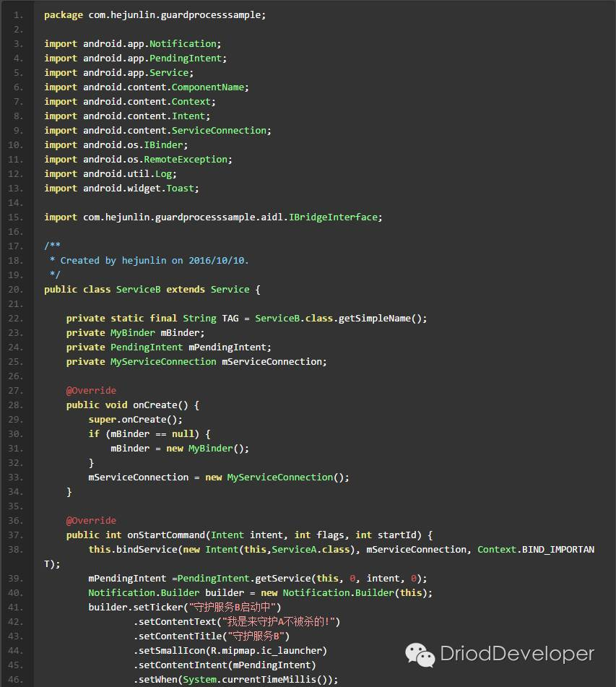Click the 'private PendingIntent mPendingIntent;' line
The image size is (616, 687).
click(169, 348)
